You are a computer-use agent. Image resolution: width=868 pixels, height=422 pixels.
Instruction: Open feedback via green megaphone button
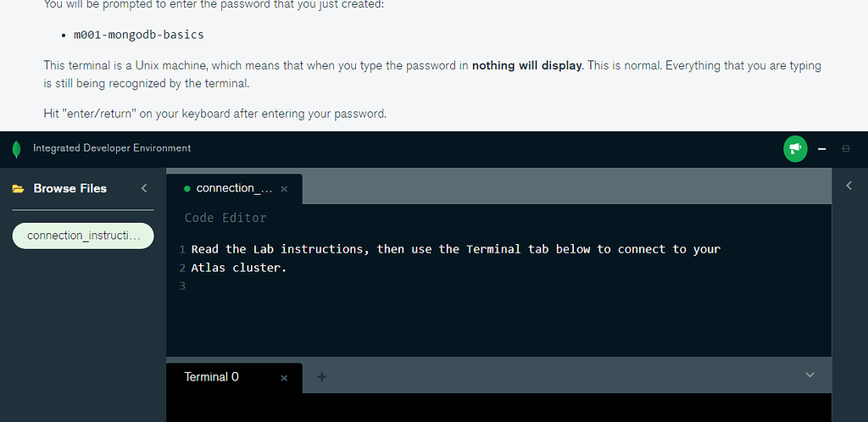795,149
